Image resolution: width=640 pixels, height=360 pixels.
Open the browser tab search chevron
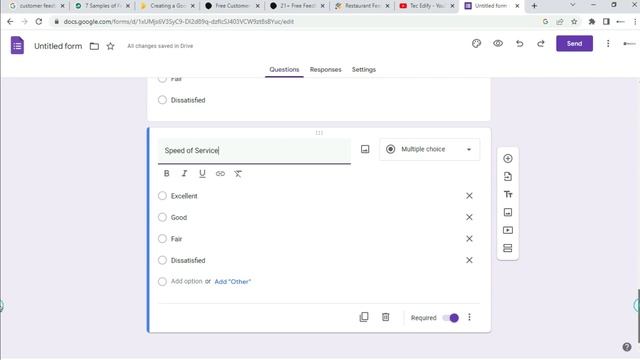point(572,5)
